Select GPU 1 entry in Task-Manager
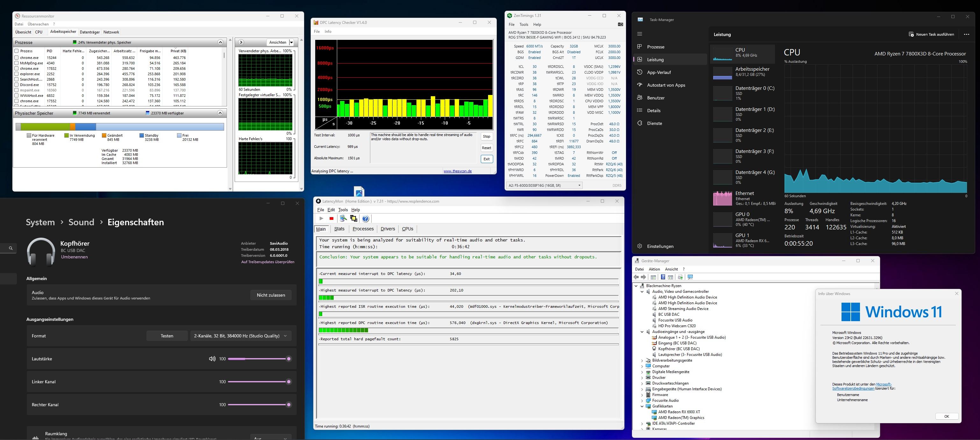This screenshot has height=440, width=980. pyautogui.click(x=742, y=240)
